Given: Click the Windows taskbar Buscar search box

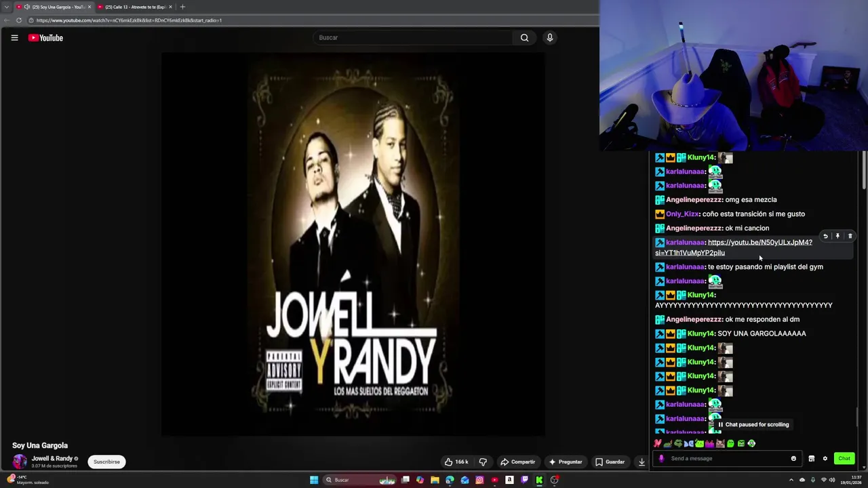Looking at the screenshot, I should [360, 480].
